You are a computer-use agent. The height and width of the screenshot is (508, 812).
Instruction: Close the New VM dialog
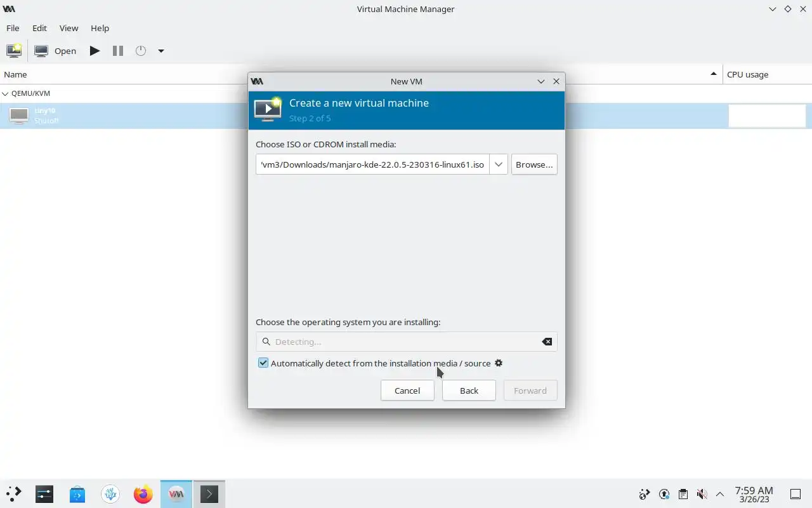coord(556,81)
